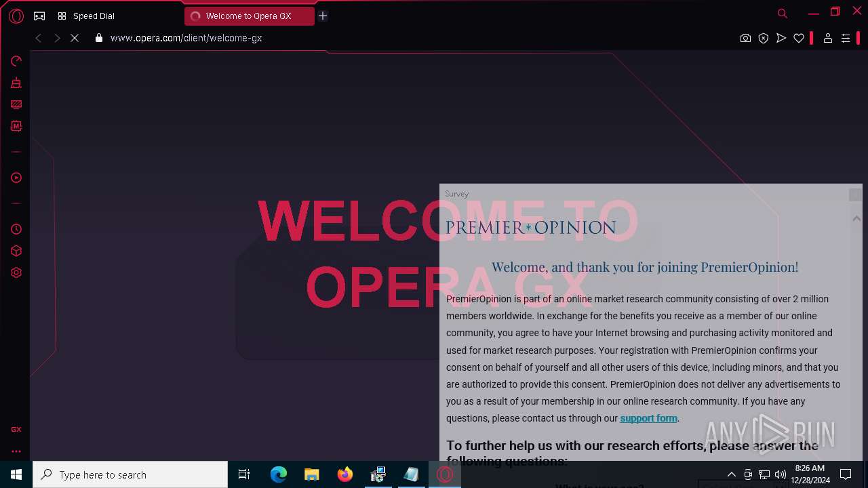
Task: Open the notepad-like app on taskbar
Action: click(412, 474)
